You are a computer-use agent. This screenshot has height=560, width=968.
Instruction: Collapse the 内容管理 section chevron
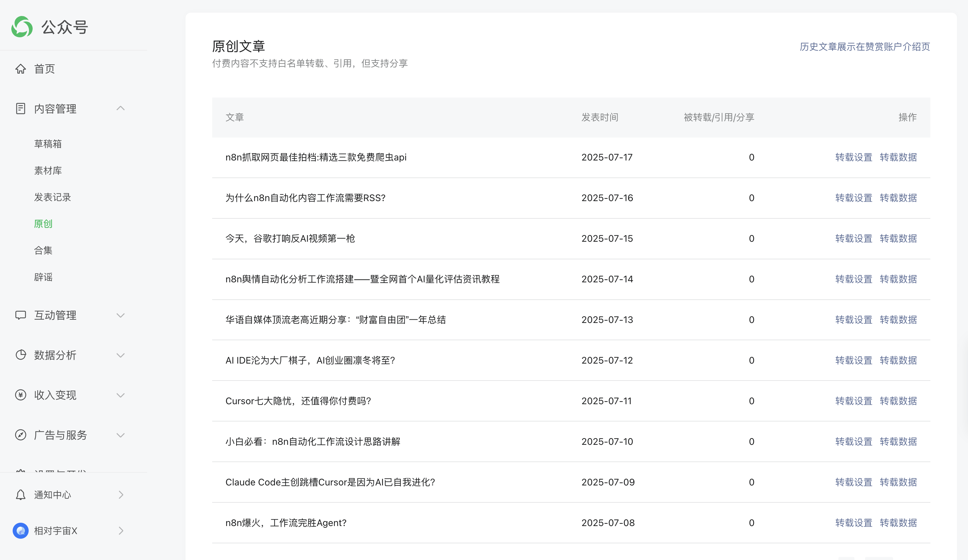pyautogui.click(x=121, y=109)
